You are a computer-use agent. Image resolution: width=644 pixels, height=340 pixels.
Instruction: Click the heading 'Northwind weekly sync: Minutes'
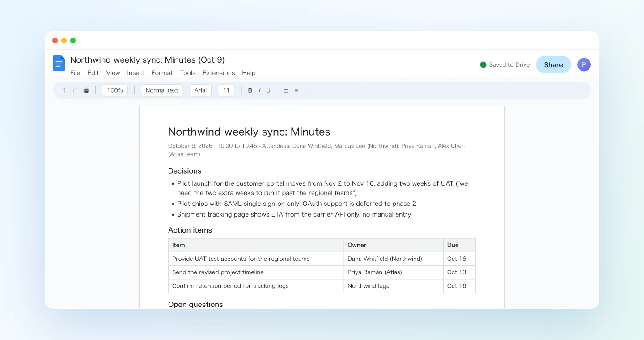click(249, 132)
